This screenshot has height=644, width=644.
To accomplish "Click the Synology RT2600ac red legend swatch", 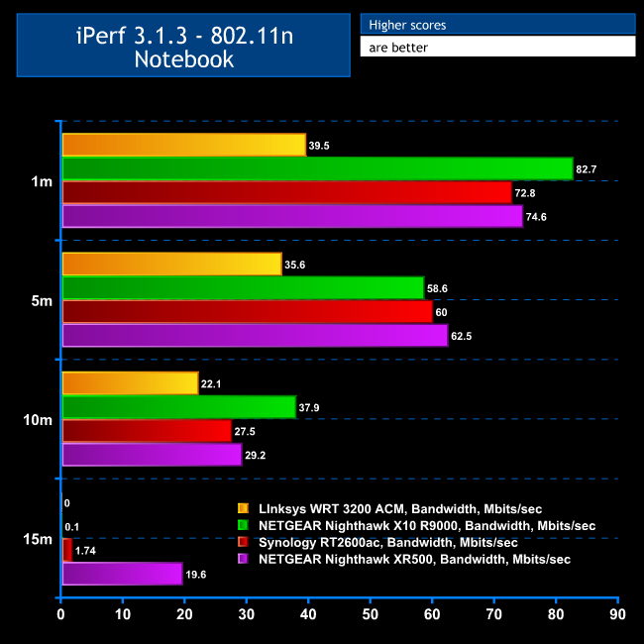I will tap(243, 542).
